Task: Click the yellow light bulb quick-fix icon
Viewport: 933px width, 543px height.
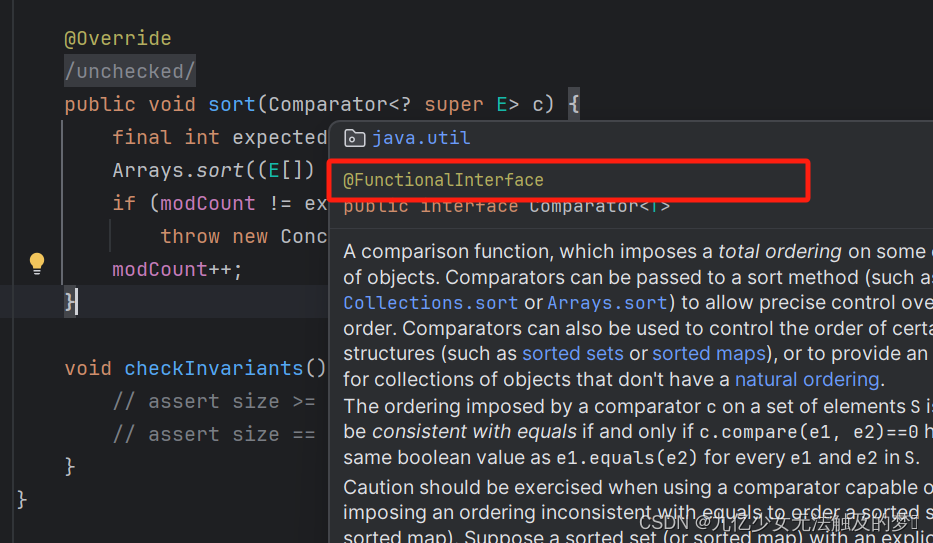Action: pyautogui.click(x=37, y=263)
